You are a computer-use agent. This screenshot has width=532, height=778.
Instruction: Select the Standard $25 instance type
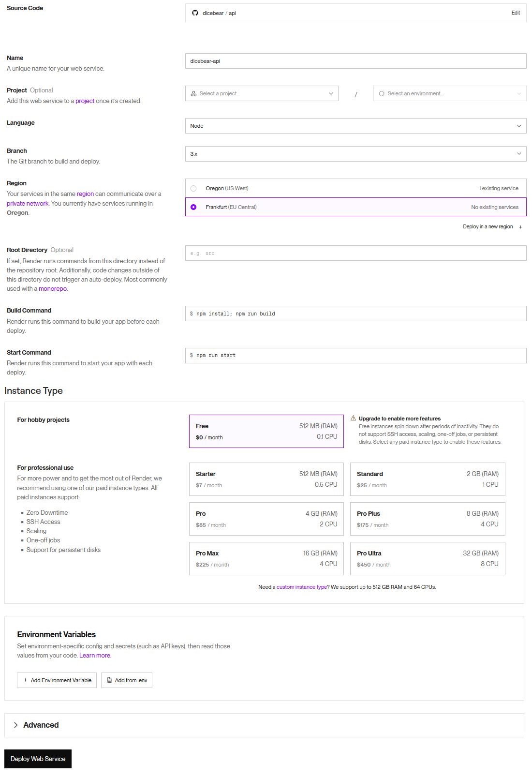(427, 479)
